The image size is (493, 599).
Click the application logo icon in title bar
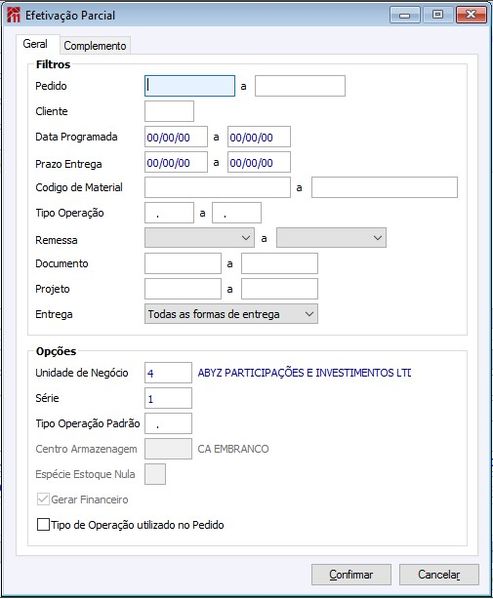point(13,15)
